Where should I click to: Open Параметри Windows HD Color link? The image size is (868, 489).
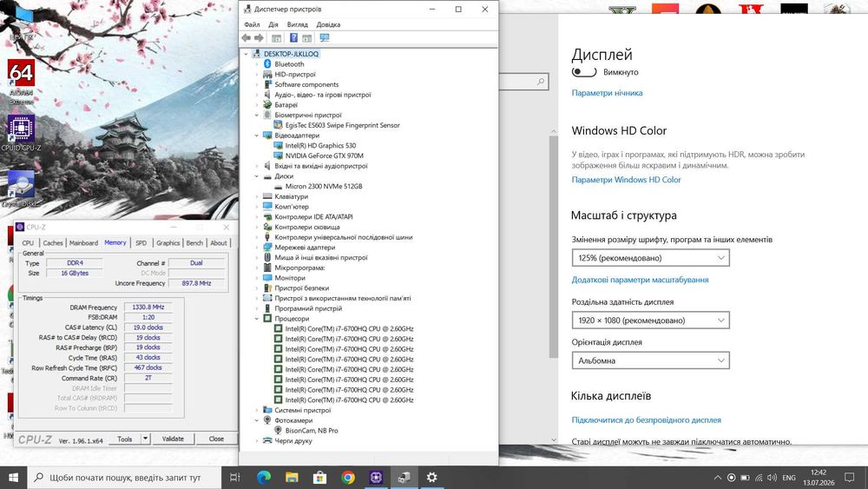(x=626, y=180)
